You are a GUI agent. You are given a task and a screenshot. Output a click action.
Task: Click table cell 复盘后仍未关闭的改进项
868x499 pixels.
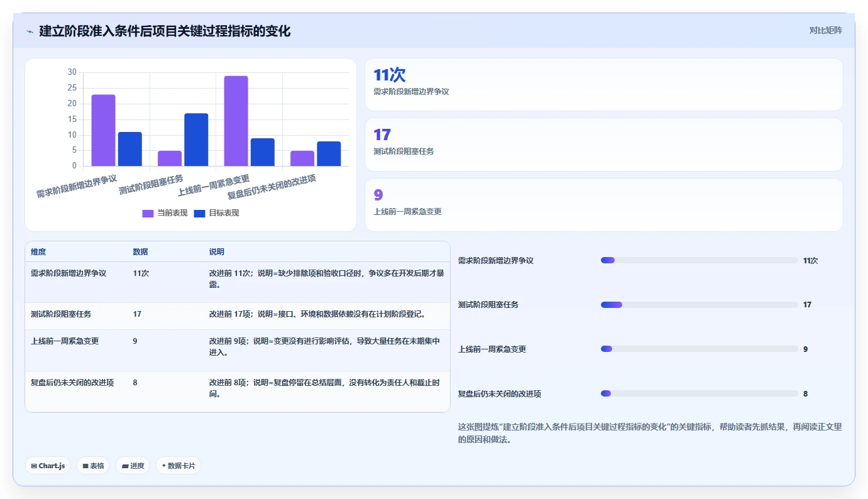point(72,383)
